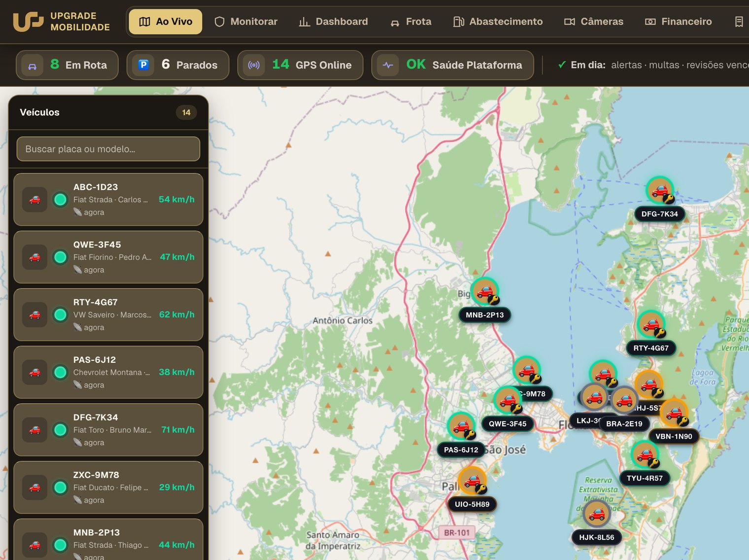Click the UIO-5H89 car marker on map
The image size is (749, 560).
[x=472, y=481]
